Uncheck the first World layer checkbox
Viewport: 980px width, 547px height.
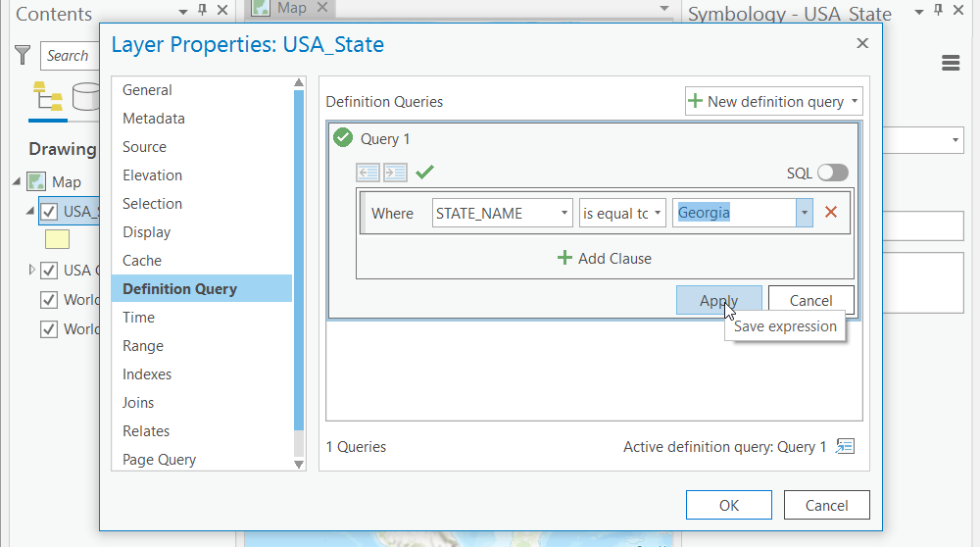[49, 299]
